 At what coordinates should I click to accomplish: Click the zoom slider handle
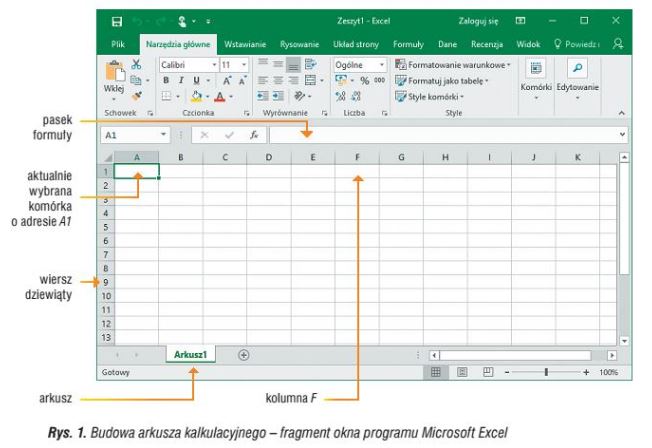pos(546,372)
